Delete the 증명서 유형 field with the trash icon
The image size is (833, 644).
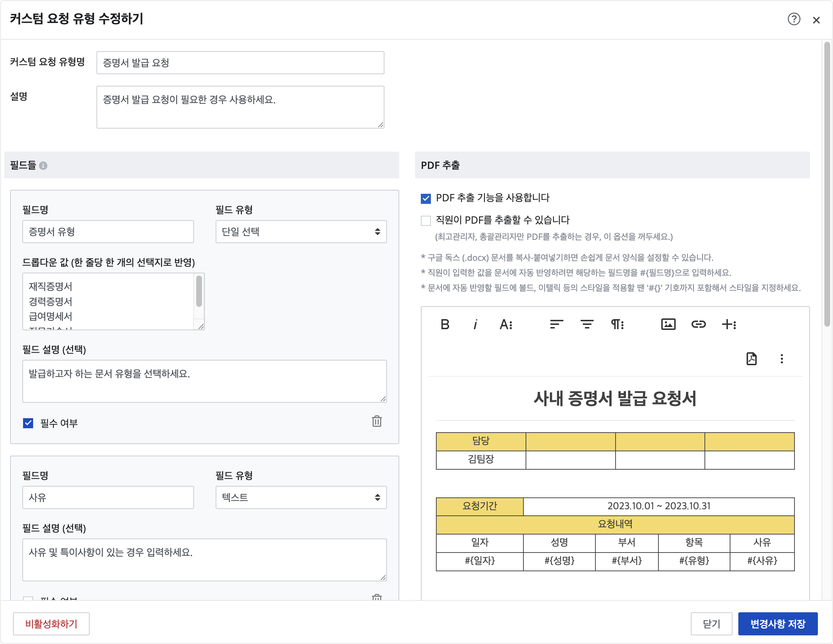point(377,421)
